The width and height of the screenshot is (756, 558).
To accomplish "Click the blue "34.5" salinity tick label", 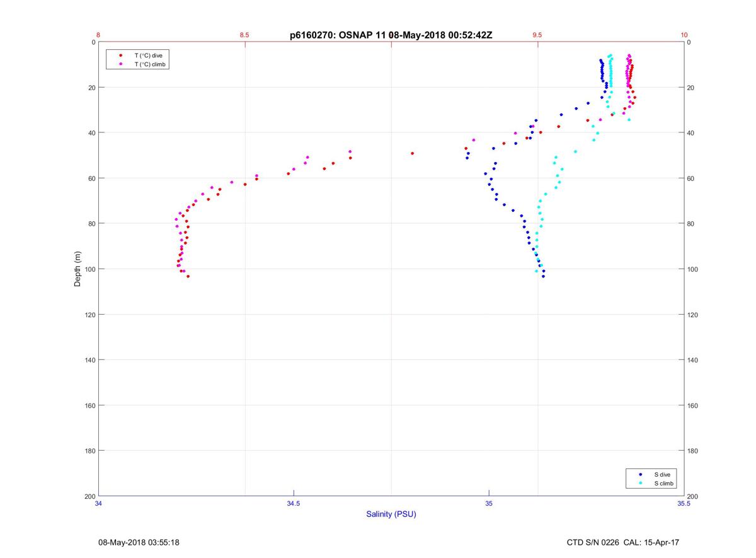I will pos(294,504).
